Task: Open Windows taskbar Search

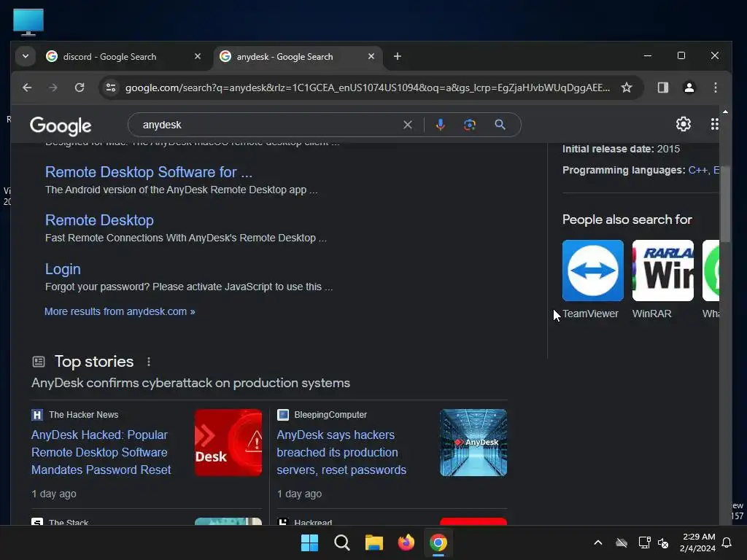Action: [342, 542]
